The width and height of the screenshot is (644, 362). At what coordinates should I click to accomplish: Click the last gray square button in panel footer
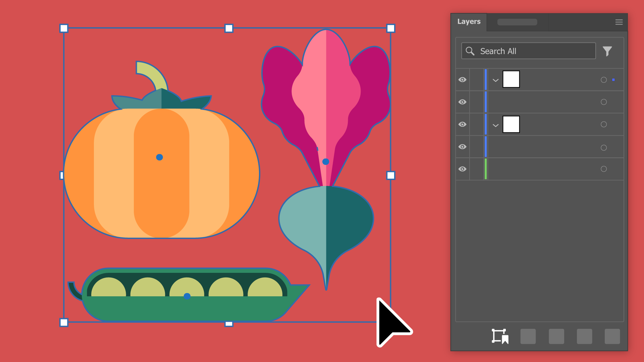tap(612, 336)
